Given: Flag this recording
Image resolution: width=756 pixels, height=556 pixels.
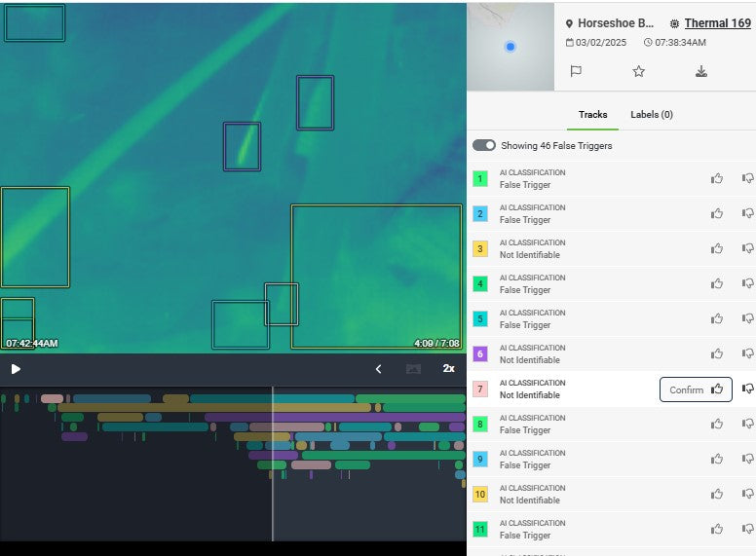Looking at the screenshot, I should click(x=576, y=71).
